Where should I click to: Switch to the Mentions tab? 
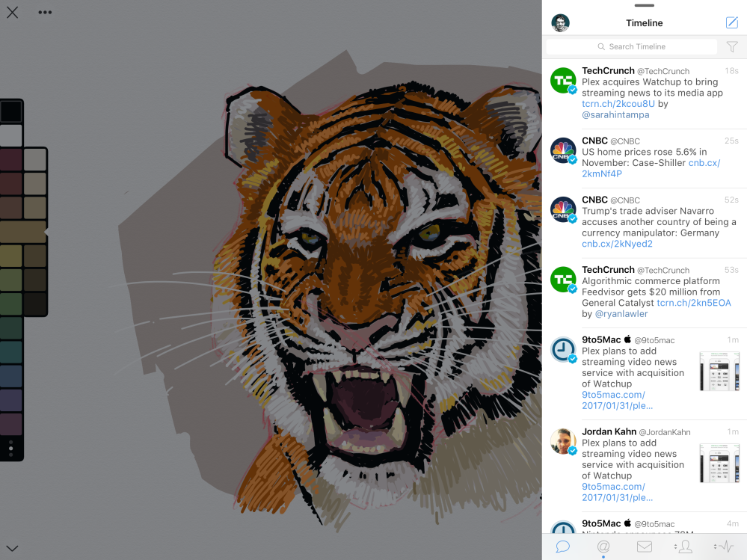(603, 547)
